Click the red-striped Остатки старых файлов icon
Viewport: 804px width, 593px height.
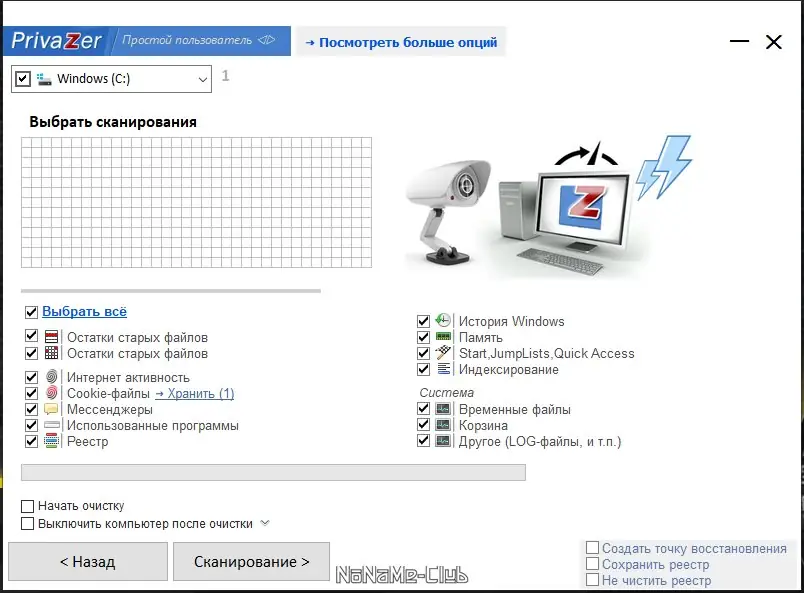coord(51,337)
